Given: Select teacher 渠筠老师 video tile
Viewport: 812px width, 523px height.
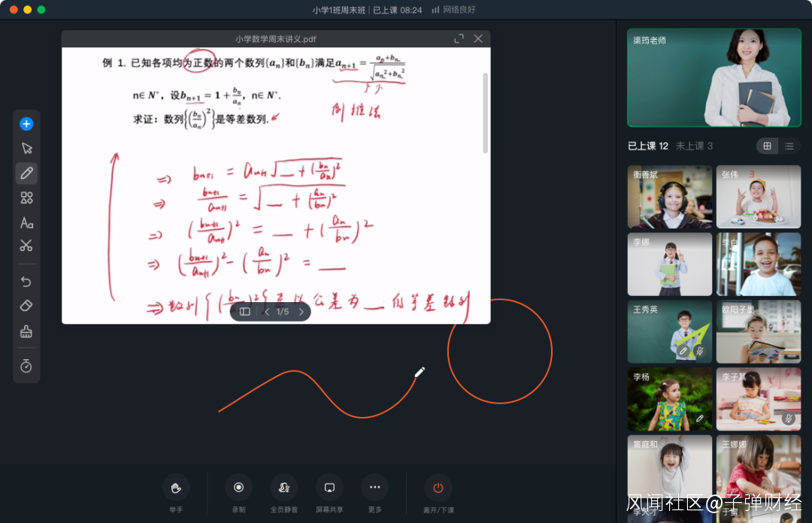Looking at the screenshot, I should 714,77.
